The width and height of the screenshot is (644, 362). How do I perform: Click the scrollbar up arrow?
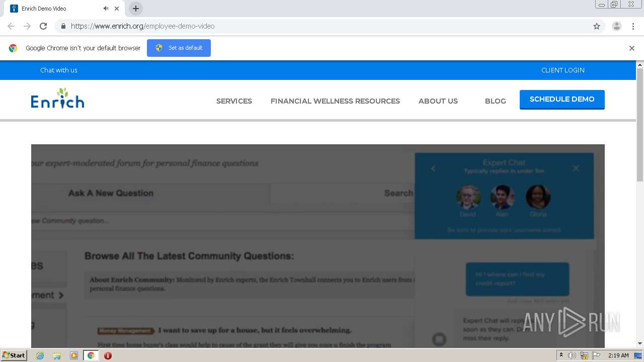click(x=640, y=64)
